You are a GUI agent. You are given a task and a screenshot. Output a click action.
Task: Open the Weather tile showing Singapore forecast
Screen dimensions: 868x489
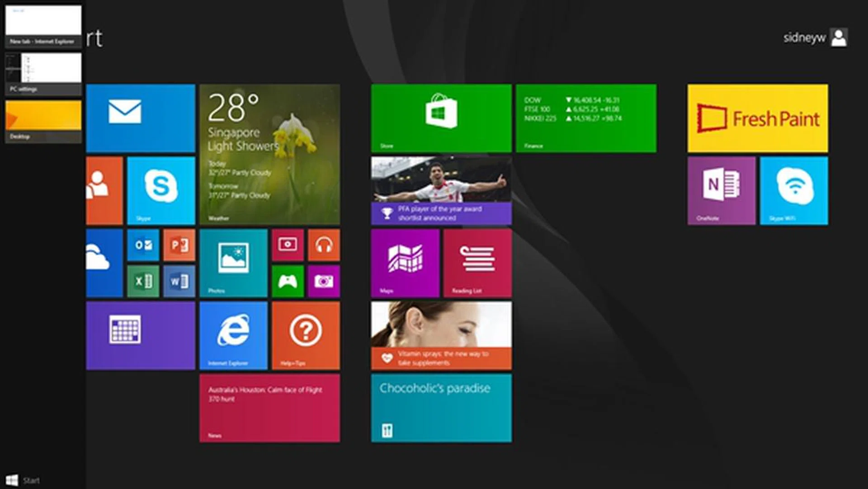[x=269, y=154]
